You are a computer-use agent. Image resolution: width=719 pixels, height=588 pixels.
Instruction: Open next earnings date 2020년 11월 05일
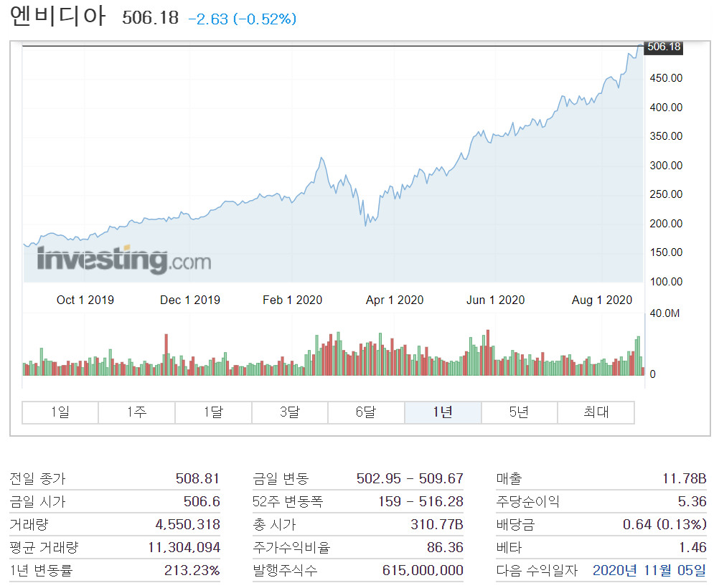pyautogui.click(x=649, y=571)
